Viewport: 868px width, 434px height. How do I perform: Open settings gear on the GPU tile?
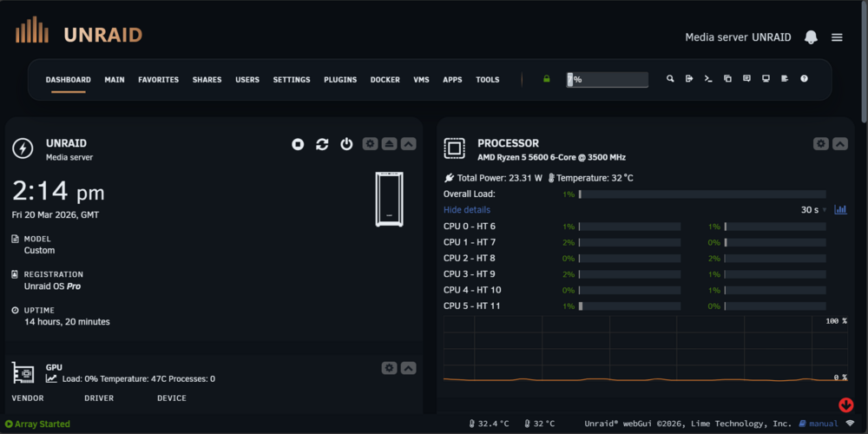390,368
